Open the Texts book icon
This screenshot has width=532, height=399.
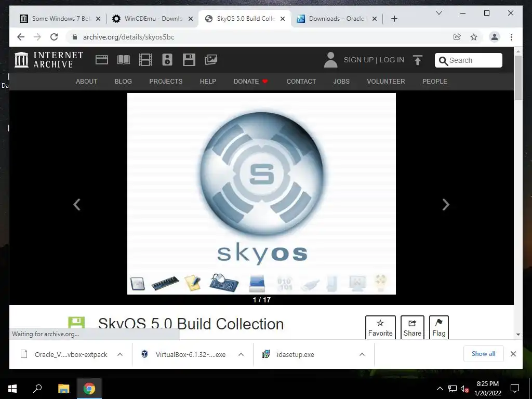124,60
